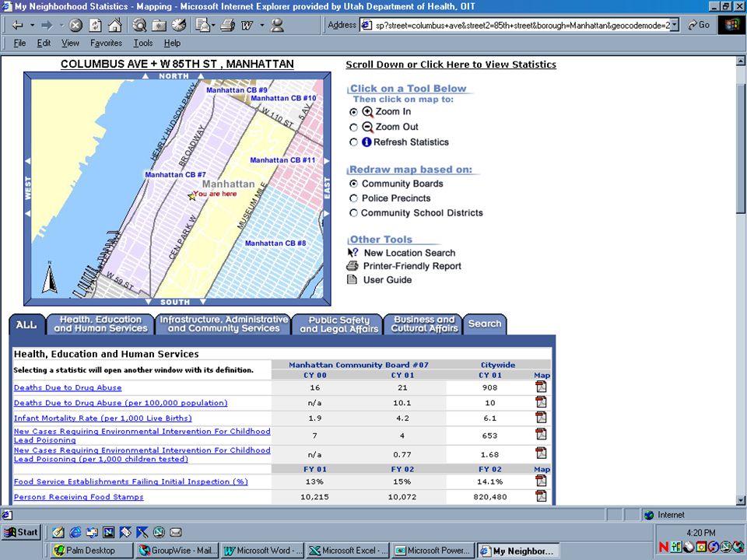Switch to the Search tab
Image resolution: width=747 pixels, height=560 pixels.
point(485,324)
